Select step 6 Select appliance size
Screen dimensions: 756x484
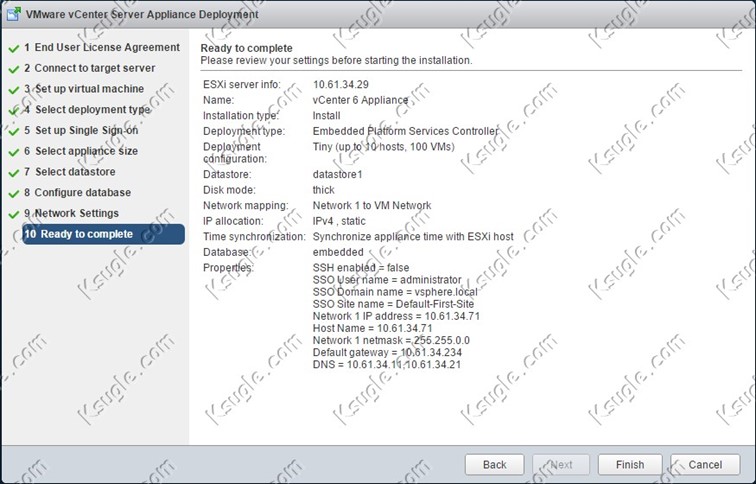[x=81, y=151]
